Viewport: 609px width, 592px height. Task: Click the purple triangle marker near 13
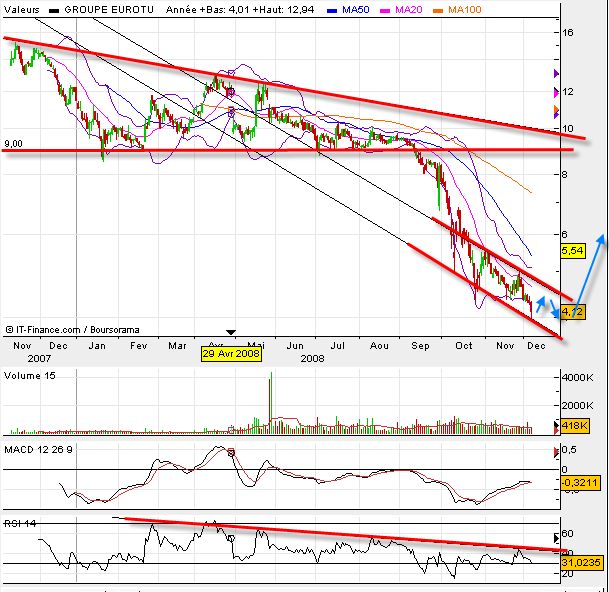tap(556, 75)
